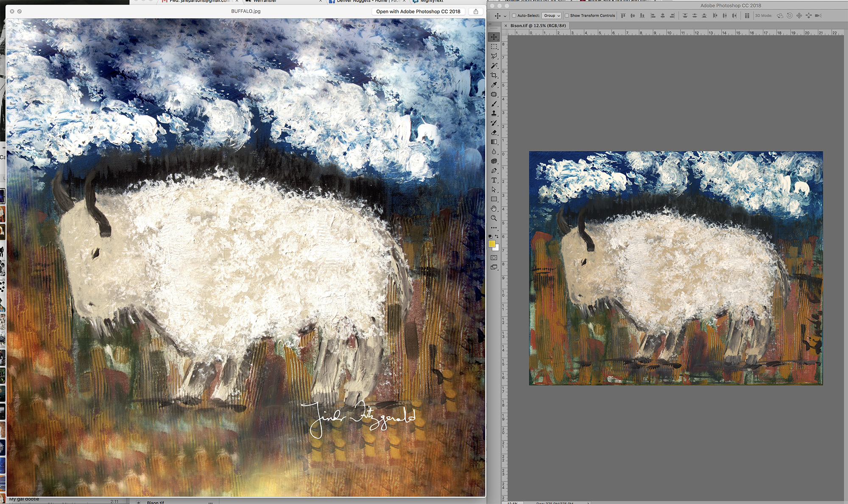Expand the toolbar with double-arrow
848x504 pixels.
[x=490, y=25]
